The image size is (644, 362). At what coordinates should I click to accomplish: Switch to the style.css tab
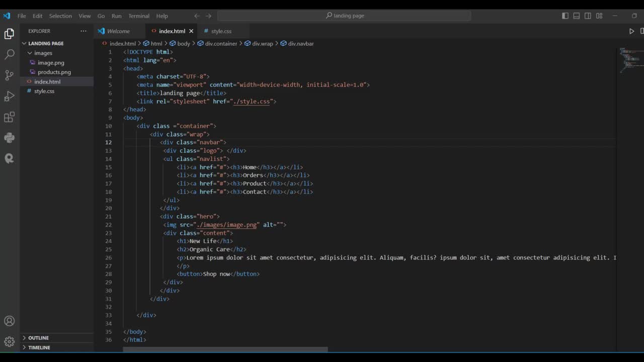221,31
